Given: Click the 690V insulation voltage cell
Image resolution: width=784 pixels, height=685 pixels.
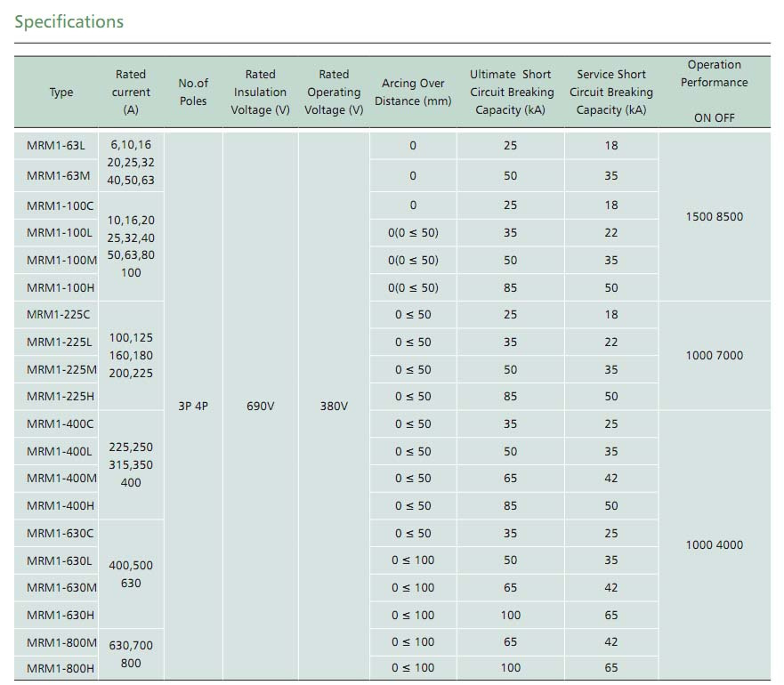Looking at the screenshot, I should point(261,406).
